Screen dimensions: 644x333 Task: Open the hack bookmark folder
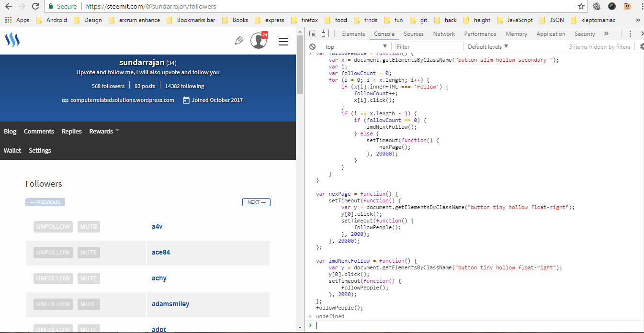pos(445,20)
